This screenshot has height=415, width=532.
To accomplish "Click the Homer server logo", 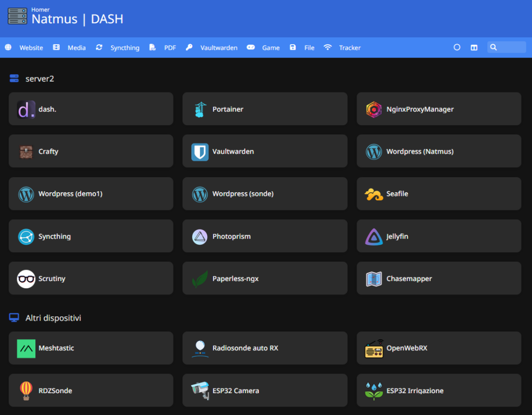I will pos(17,16).
